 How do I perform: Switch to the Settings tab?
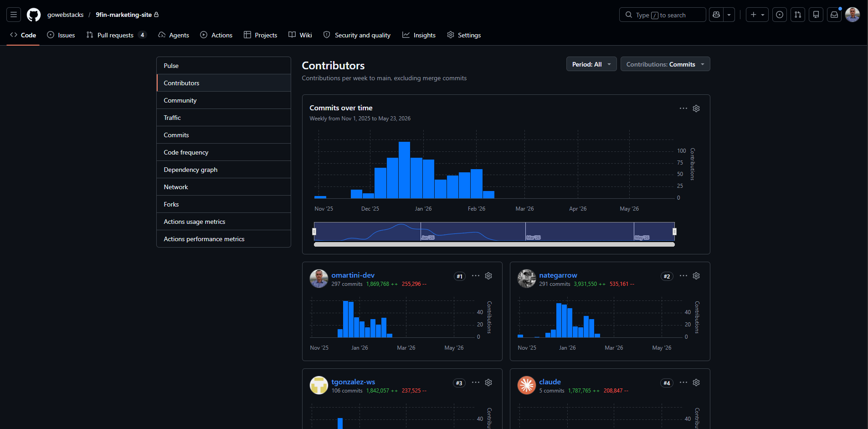pos(464,35)
